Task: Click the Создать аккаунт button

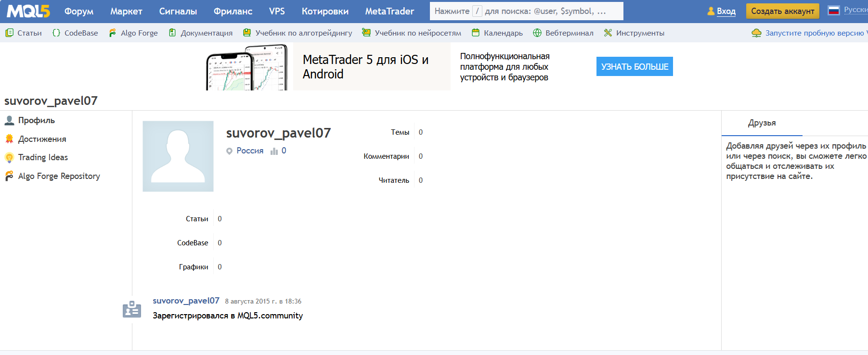Action: [783, 11]
